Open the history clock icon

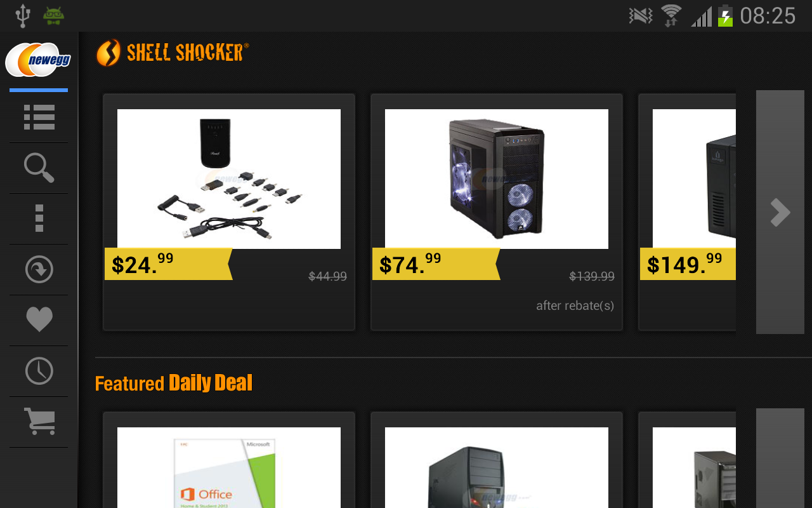pos(39,371)
